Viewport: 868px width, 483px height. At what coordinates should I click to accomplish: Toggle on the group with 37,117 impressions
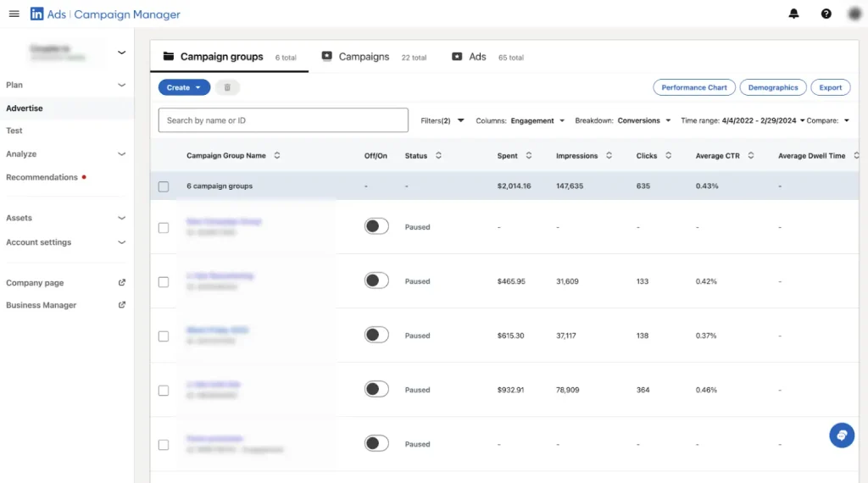[376, 335]
